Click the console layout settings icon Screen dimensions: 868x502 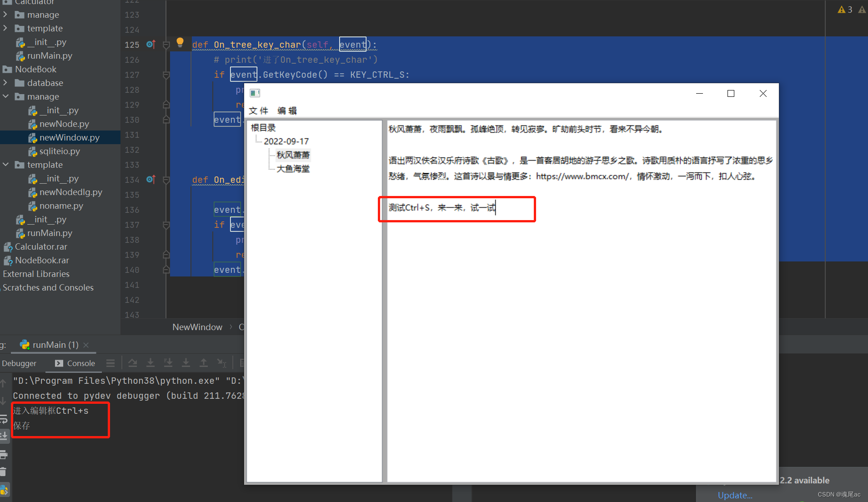pos(110,363)
